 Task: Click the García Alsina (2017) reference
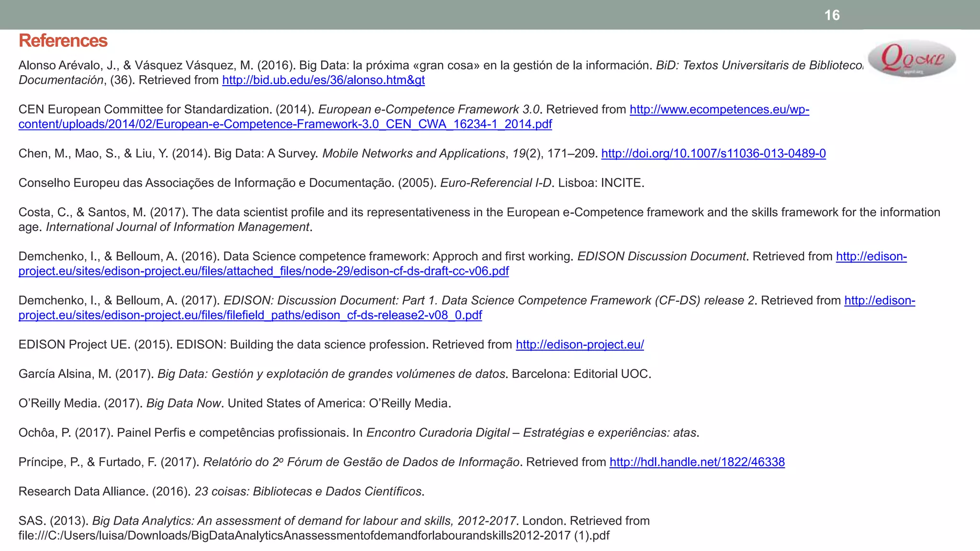click(x=335, y=374)
